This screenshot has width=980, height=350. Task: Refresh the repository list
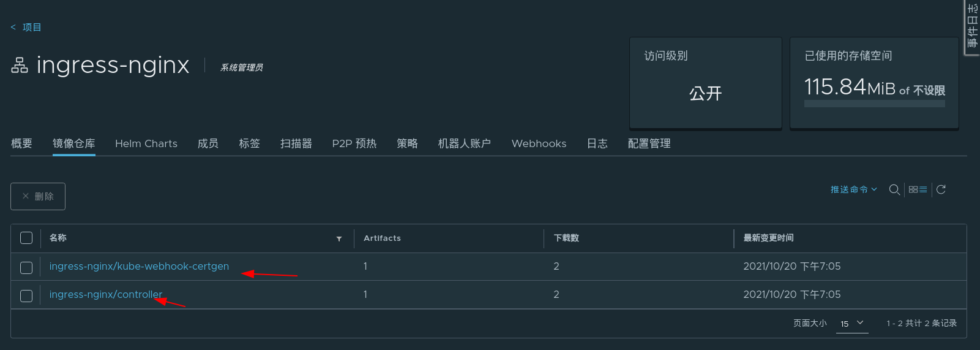click(x=941, y=190)
